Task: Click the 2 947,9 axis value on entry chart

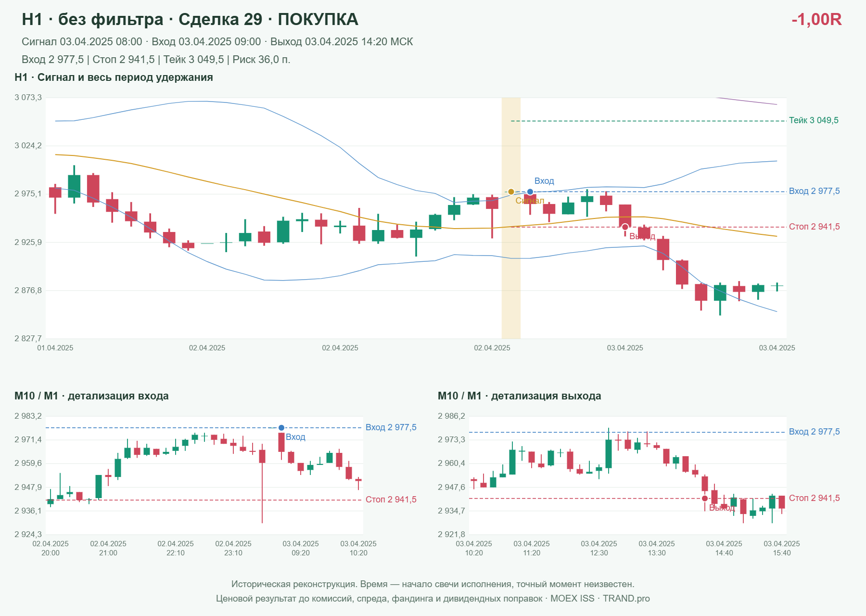Action: click(28, 488)
